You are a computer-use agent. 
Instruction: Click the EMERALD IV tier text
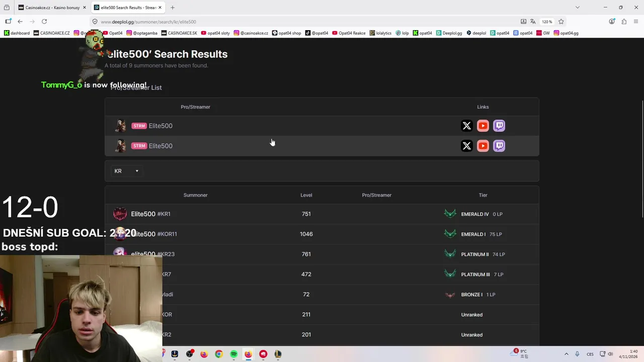(475, 214)
